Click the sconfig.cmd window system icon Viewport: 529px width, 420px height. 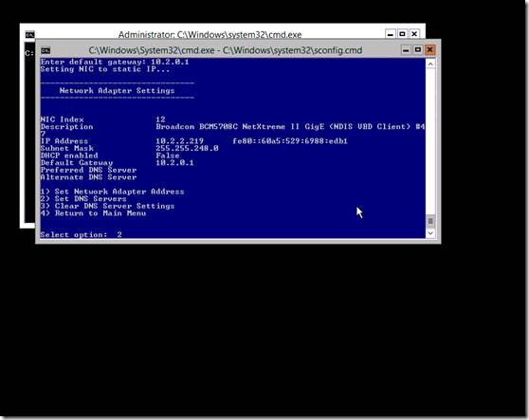[46, 50]
